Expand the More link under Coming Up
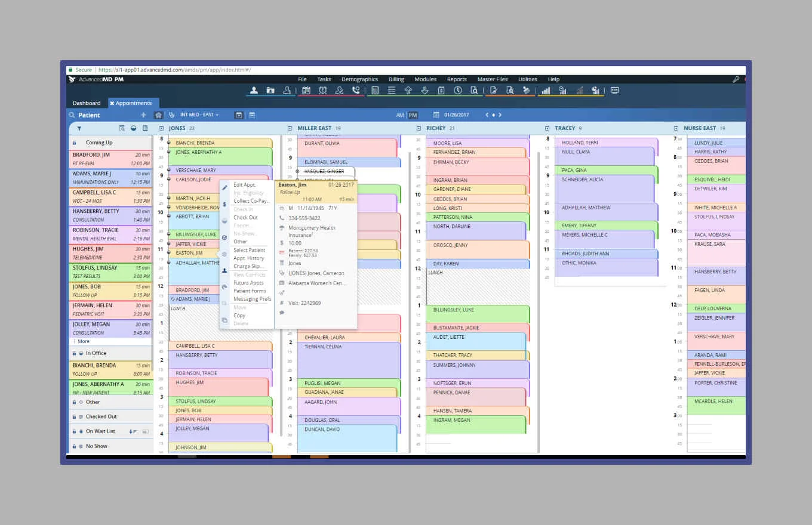Image resolution: width=812 pixels, height=525 pixels. [x=83, y=342]
